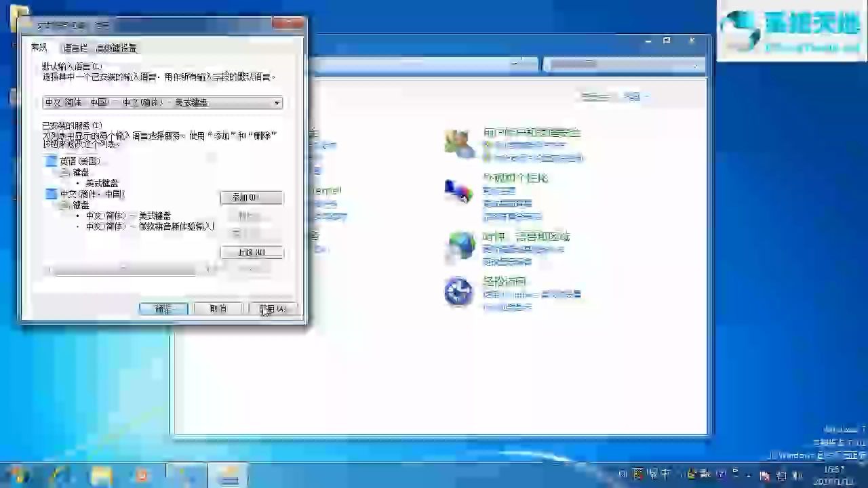Open the media player icon on the taskbar
Viewport: 868px width, 488px height.
142,475
